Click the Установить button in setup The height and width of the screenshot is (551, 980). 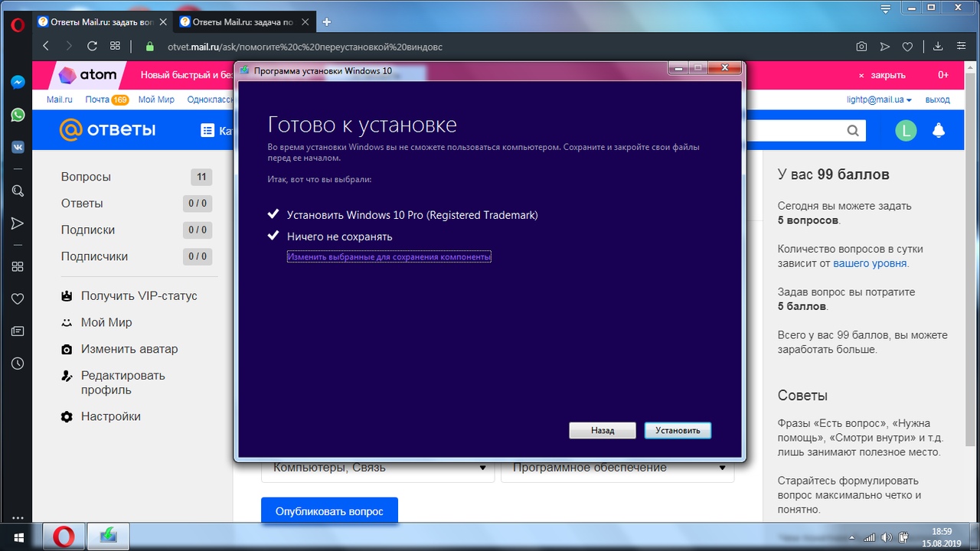point(678,430)
